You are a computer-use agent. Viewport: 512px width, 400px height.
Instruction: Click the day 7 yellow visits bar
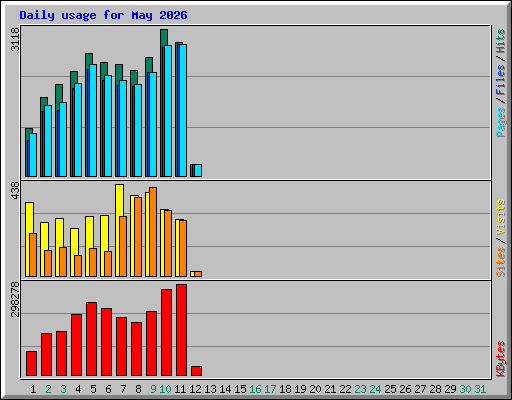(x=119, y=200)
